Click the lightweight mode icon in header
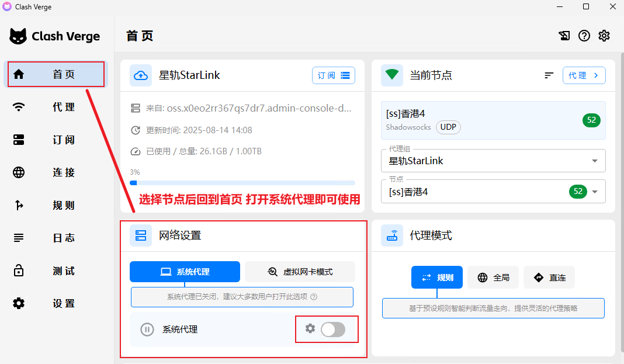Image resolution: width=624 pixels, height=364 pixels. 564,36
